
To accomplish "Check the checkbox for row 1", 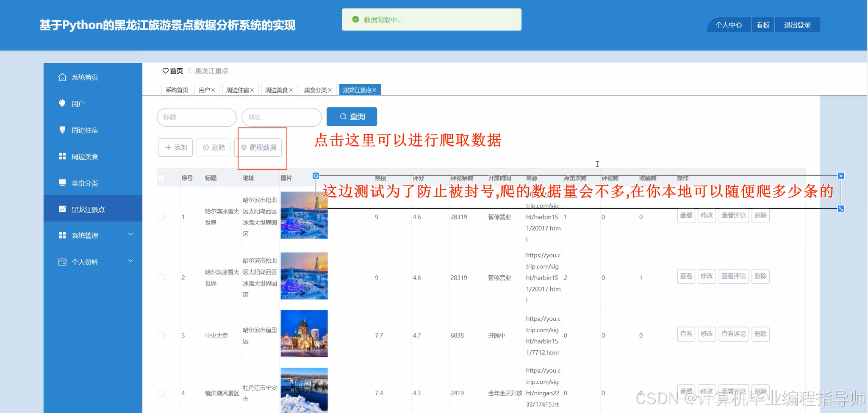I will [x=161, y=216].
